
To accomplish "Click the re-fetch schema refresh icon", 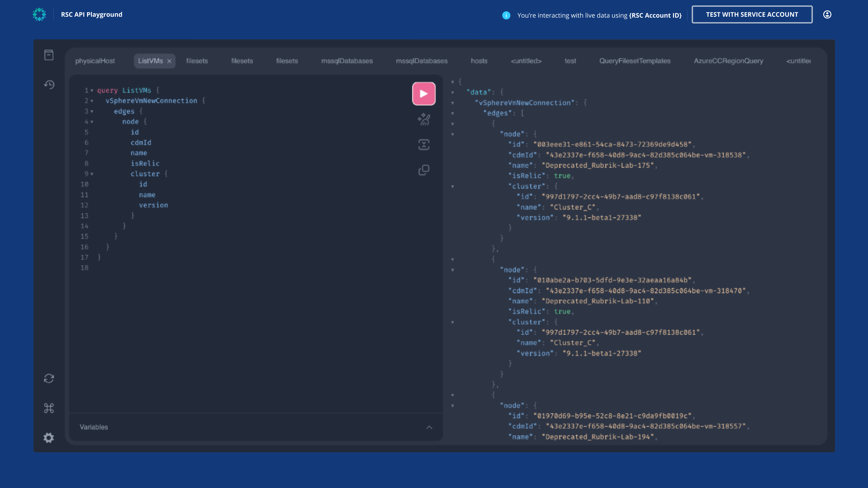I will pyautogui.click(x=49, y=379).
